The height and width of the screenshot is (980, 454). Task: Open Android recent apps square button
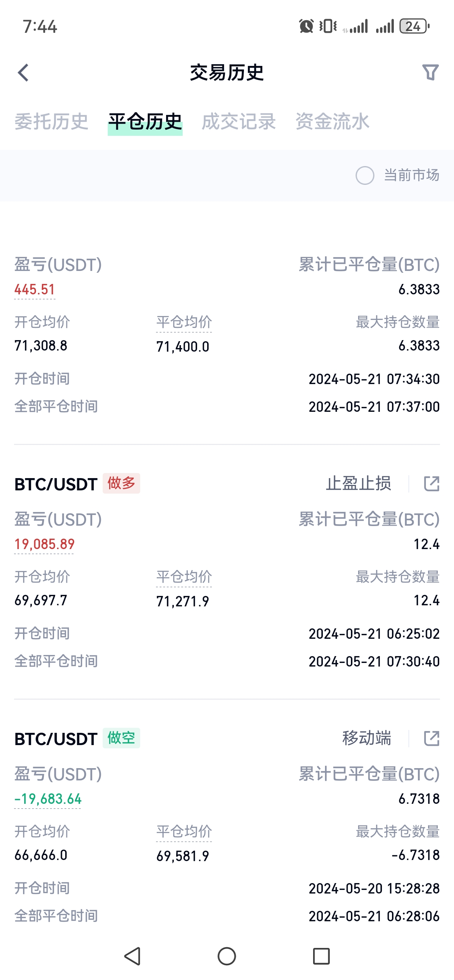coord(321,956)
